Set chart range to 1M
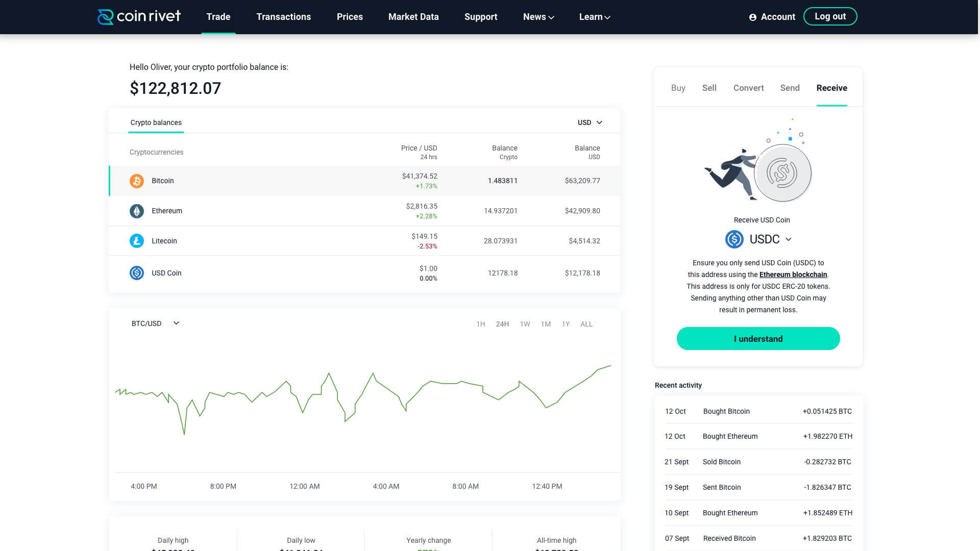 pos(546,324)
